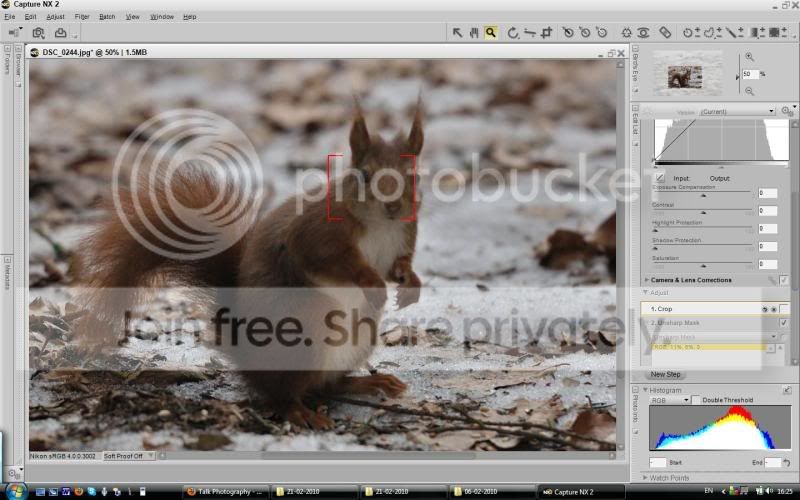Image resolution: width=800 pixels, height=500 pixels.
Task: Open the Help menu
Action: 190,17
